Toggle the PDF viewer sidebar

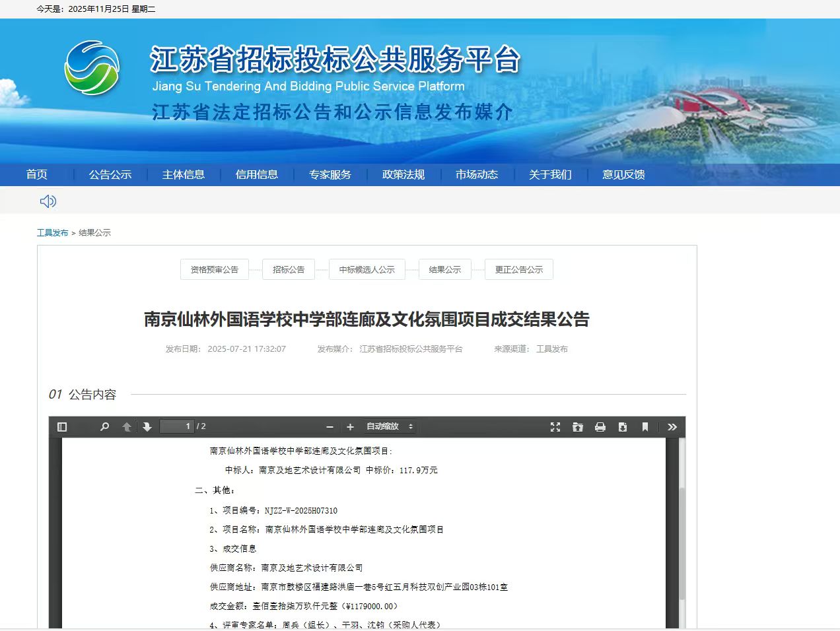tap(62, 427)
